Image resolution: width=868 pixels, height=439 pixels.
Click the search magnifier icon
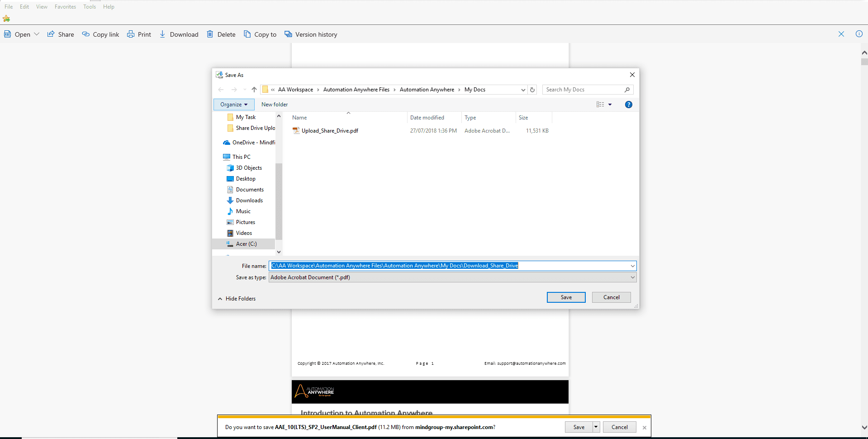point(627,90)
